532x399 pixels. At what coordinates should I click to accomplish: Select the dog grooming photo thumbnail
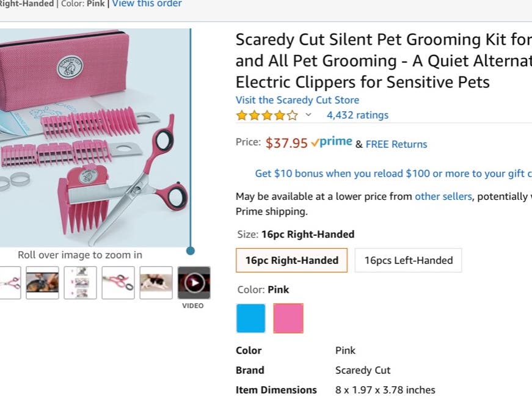pos(42,283)
